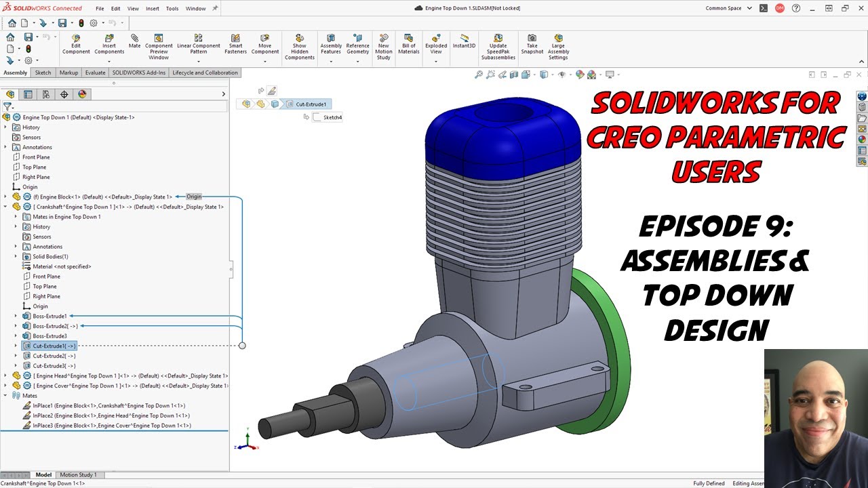The image size is (868, 488).
Task: Expand the Engine Head component node
Action: (x=6, y=375)
